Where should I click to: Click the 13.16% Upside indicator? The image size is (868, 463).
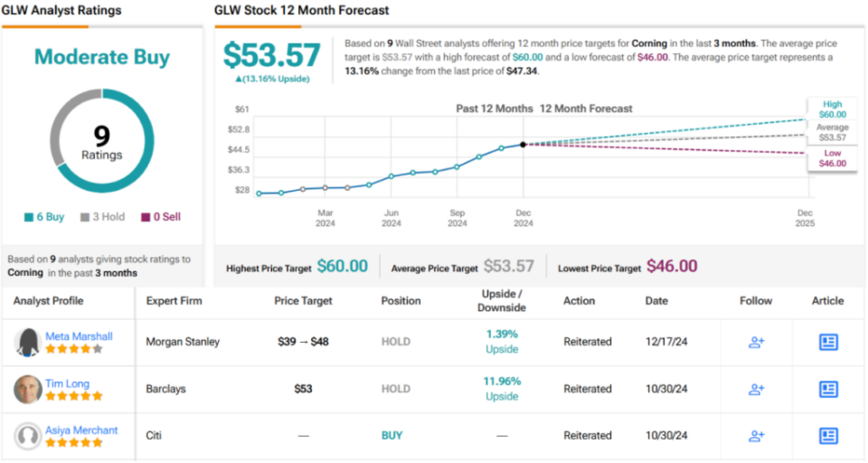click(x=272, y=79)
